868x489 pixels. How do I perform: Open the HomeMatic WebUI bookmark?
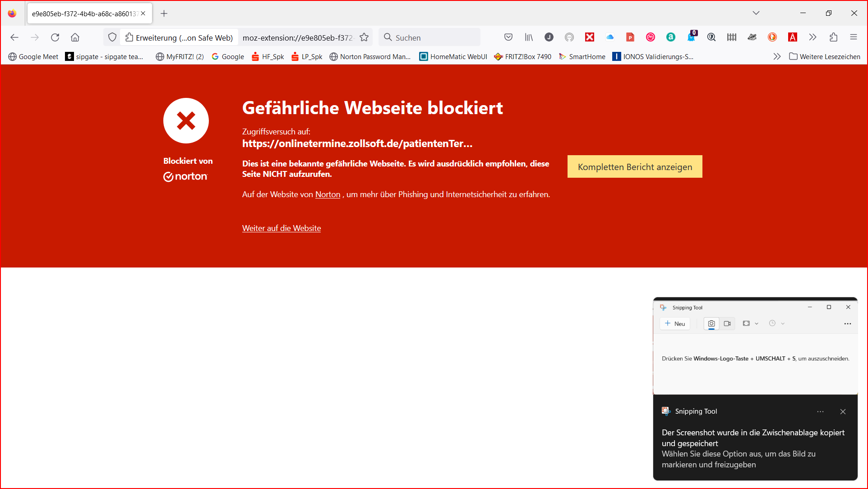tap(453, 56)
